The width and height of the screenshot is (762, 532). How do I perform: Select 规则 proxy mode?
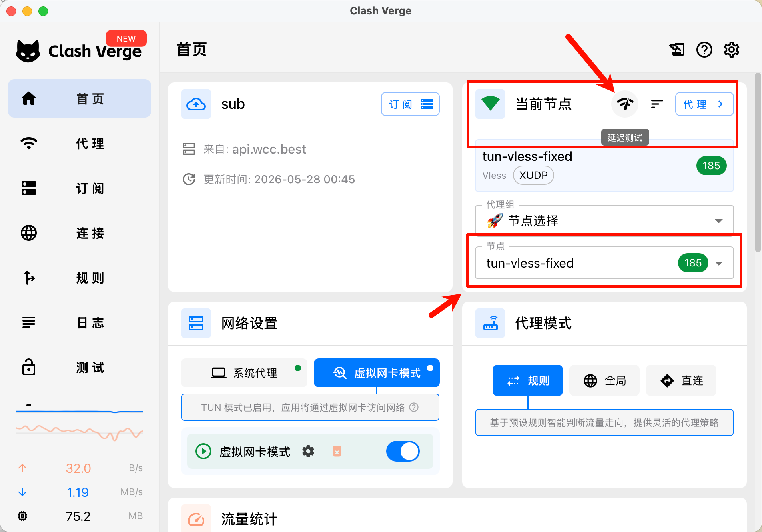point(528,380)
